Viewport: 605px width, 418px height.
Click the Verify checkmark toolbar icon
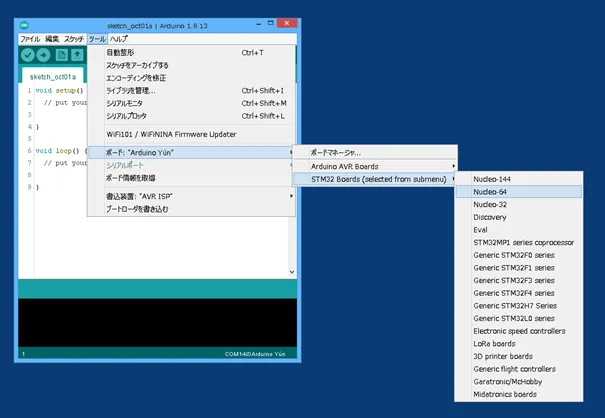coord(27,55)
